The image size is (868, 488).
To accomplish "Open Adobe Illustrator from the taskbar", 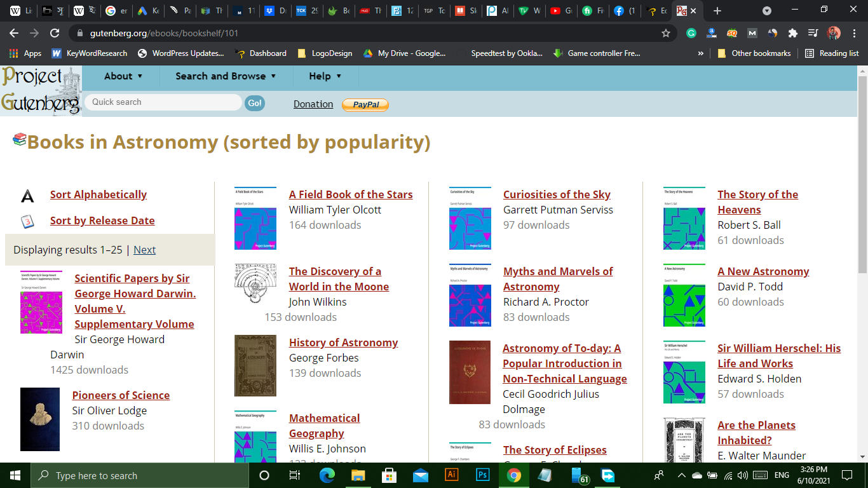I will click(x=452, y=475).
